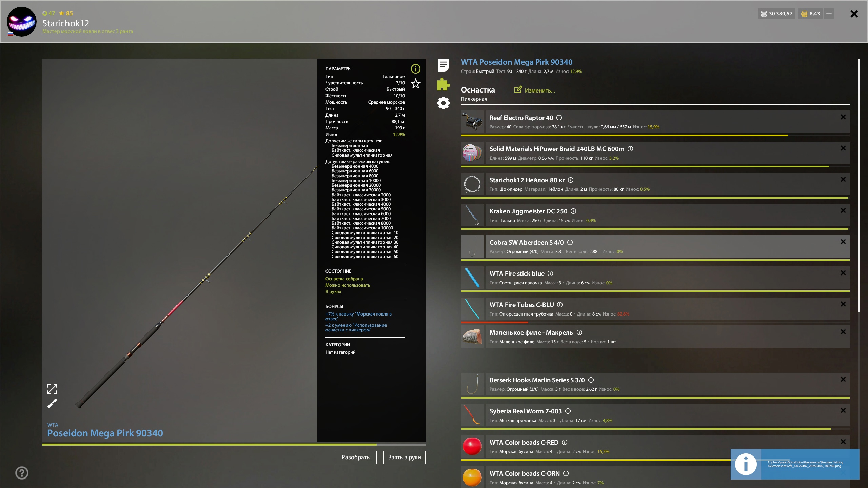Open mackerel fillet bait thumbnail
The width and height of the screenshot is (868, 488).
[x=472, y=337]
